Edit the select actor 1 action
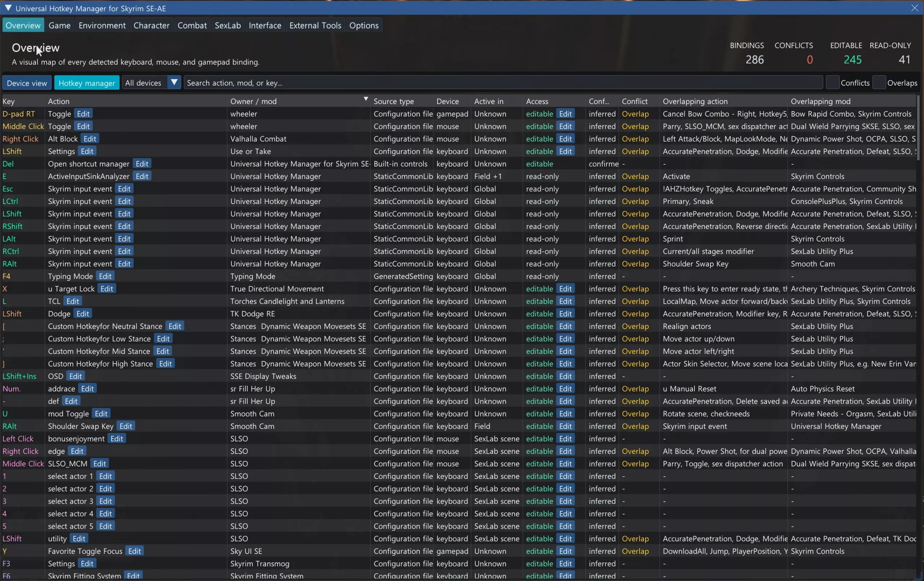 click(105, 476)
